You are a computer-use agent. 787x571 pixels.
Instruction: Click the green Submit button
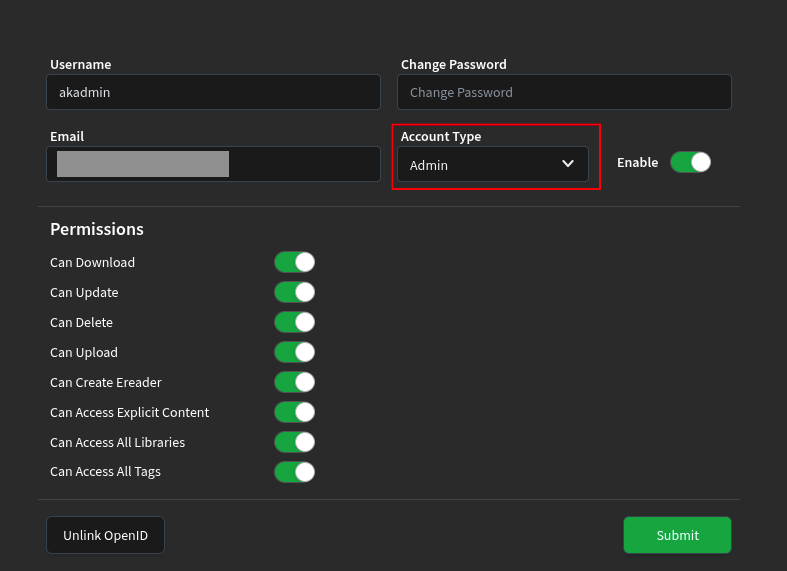[677, 535]
